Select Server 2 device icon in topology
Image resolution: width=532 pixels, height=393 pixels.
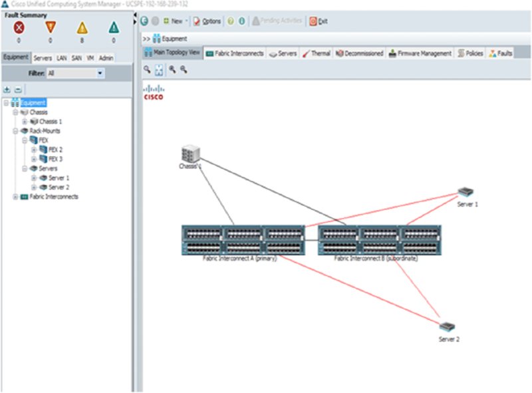coord(448,327)
